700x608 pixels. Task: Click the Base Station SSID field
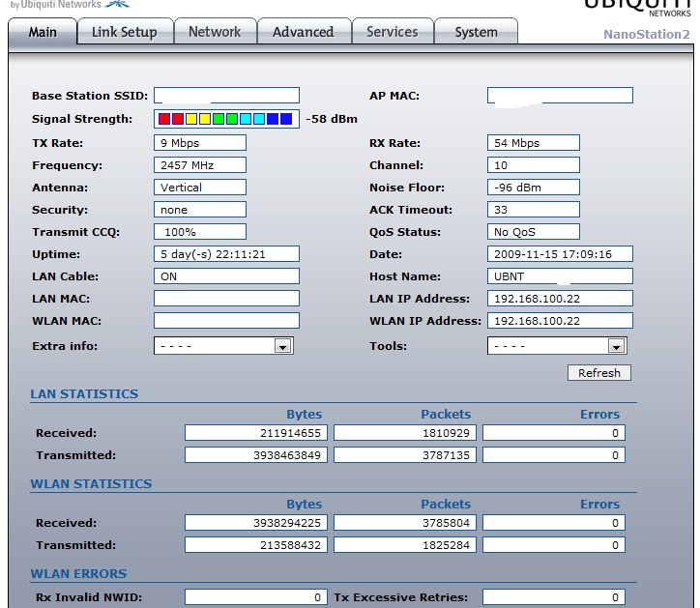click(x=226, y=96)
